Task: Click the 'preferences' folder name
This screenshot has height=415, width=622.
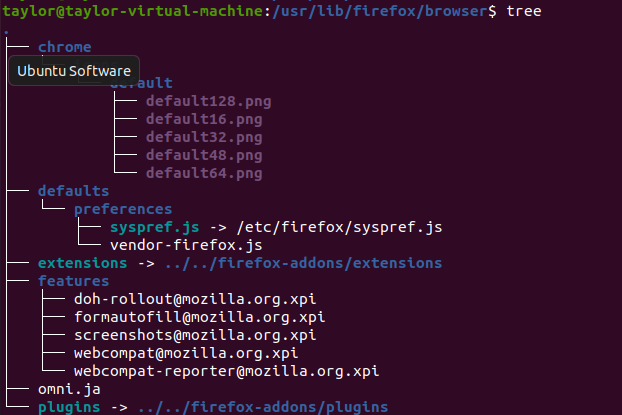Action: [x=123, y=209]
